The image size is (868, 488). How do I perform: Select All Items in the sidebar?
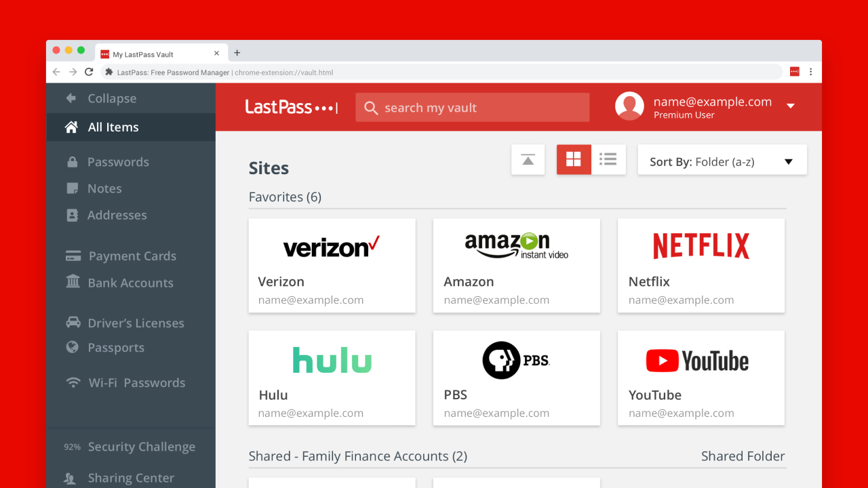point(131,127)
